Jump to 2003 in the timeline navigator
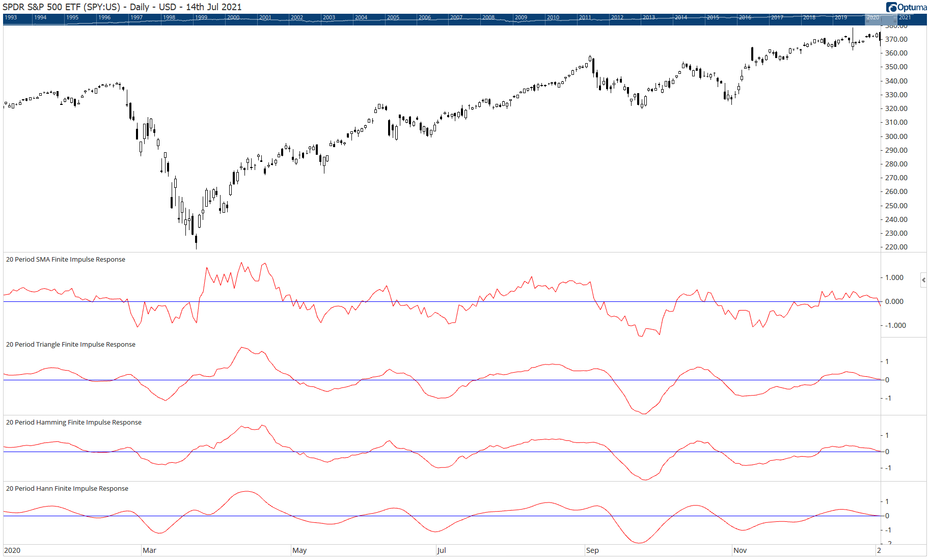This screenshot has height=560, width=930. pos(329,17)
